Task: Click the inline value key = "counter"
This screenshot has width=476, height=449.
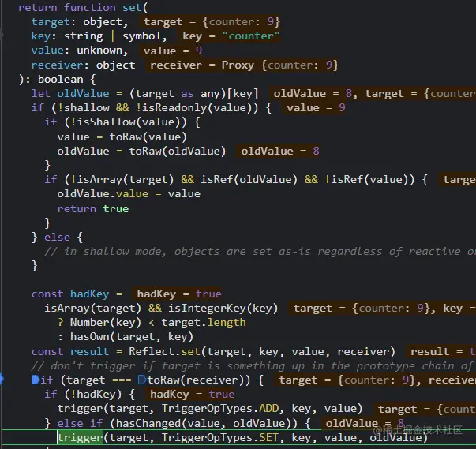Action: tap(231, 36)
